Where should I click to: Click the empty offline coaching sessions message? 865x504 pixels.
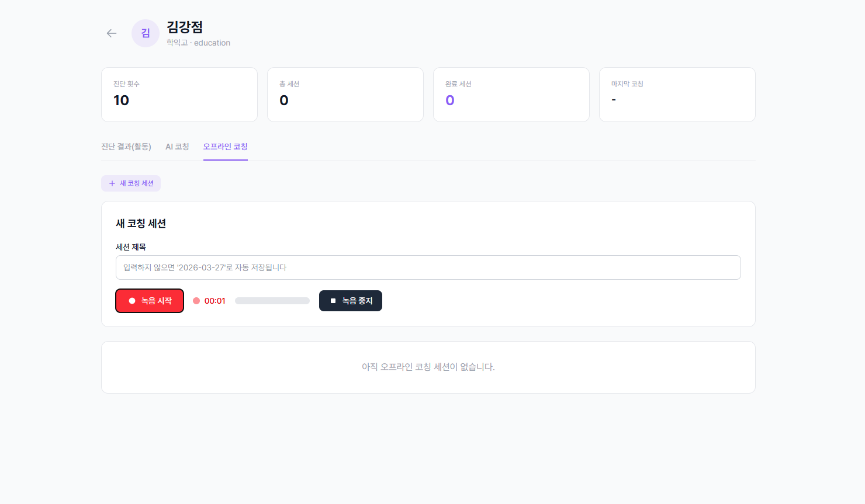pyautogui.click(x=428, y=367)
